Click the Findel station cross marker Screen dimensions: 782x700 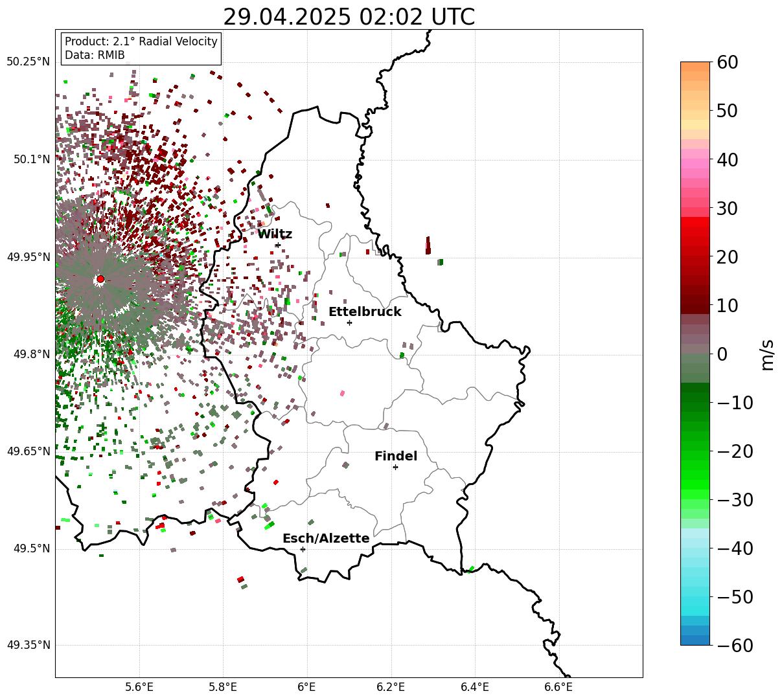pyautogui.click(x=395, y=467)
